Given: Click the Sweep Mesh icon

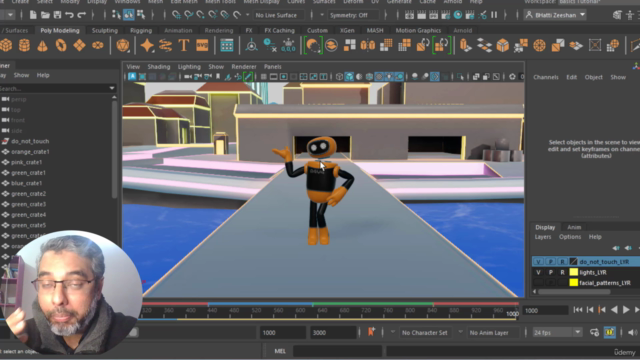Looking at the screenshot, I should click(165, 45).
